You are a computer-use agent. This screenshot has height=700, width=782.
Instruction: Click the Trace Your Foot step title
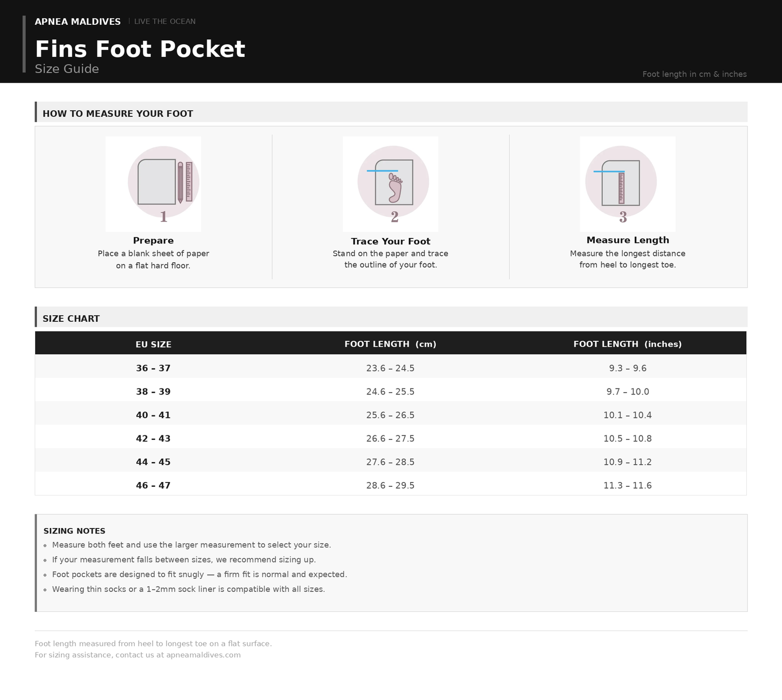point(390,241)
